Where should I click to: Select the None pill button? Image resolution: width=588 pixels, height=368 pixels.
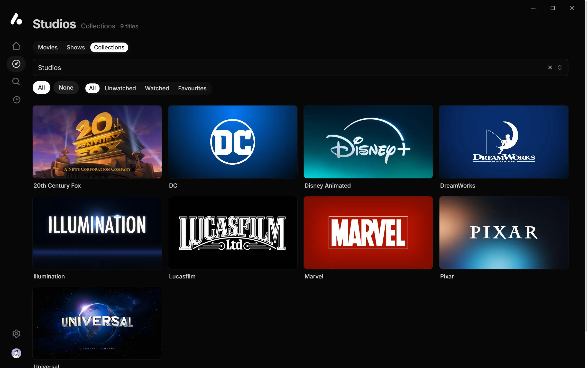pyautogui.click(x=66, y=87)
